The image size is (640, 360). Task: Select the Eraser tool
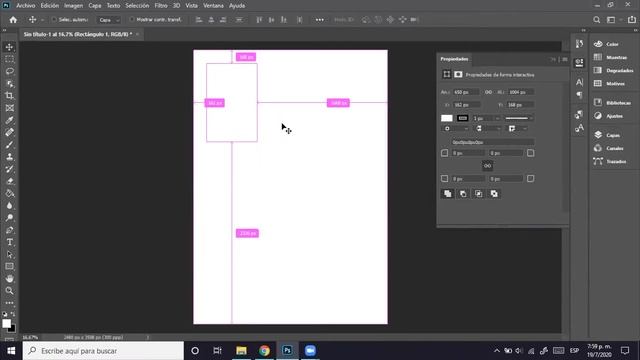click(x=9, y=181)
